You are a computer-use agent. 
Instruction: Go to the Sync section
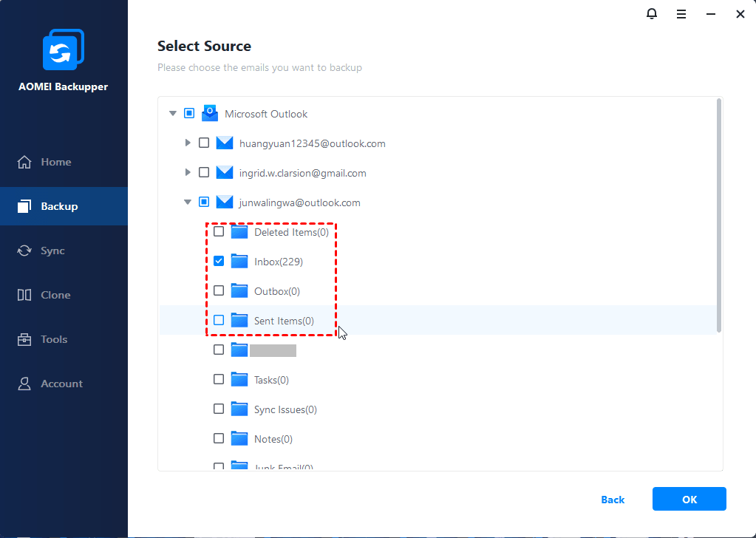point(52,251)
